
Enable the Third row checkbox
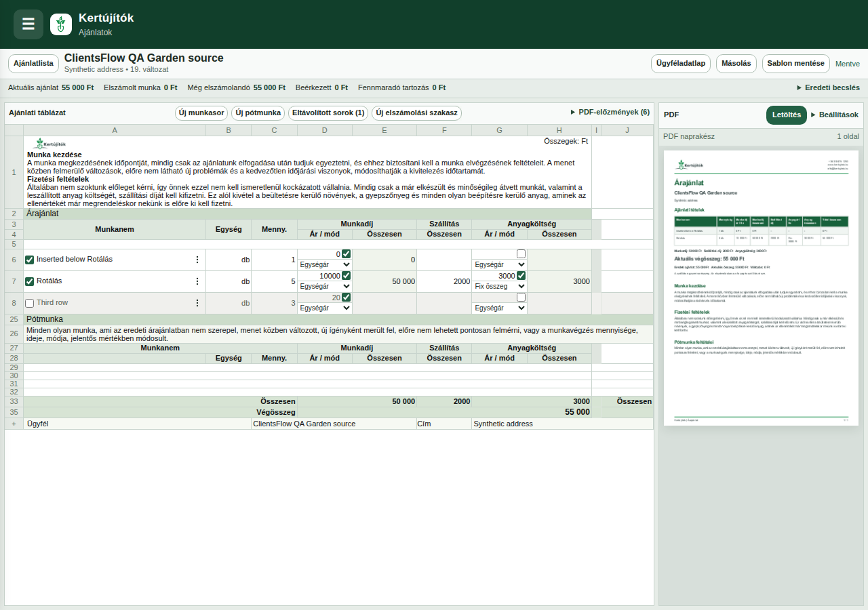[29, 303]
